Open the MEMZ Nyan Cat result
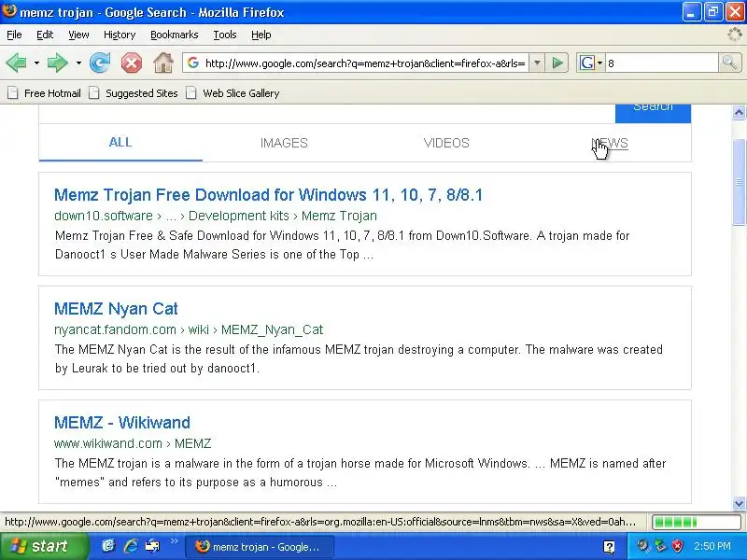Image resolution: width=747 pixels, height=560 pixels. pos(116,309)
